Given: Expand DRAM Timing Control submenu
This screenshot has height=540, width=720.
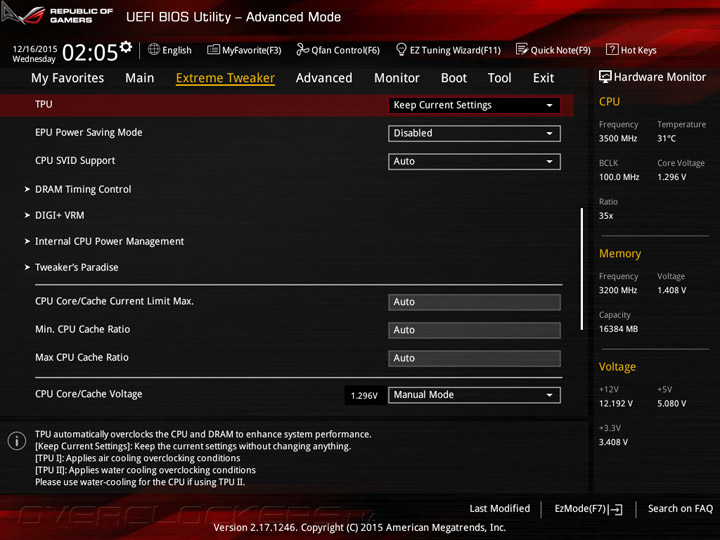Looking at the screenshot, I should pos(83,189).
